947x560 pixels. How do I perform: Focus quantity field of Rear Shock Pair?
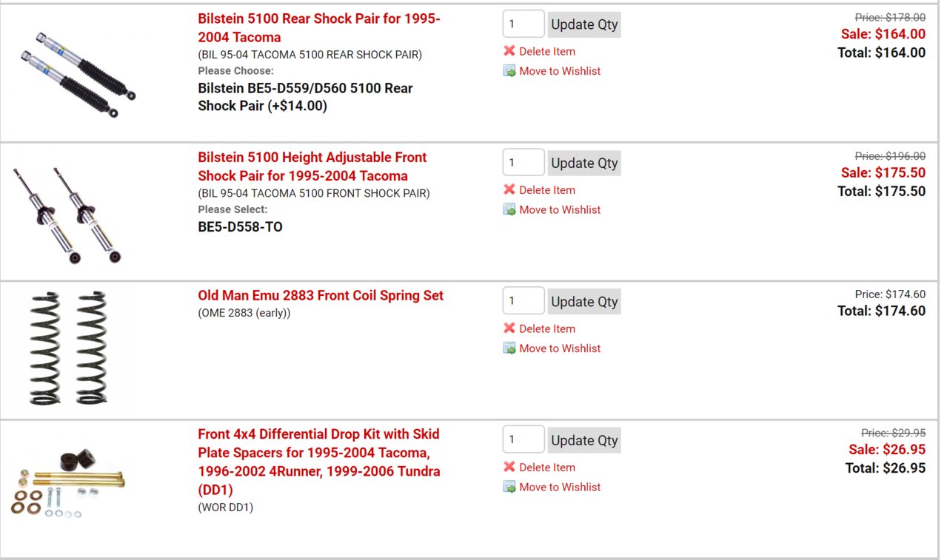pyautogui.click(x=523, y=24)
